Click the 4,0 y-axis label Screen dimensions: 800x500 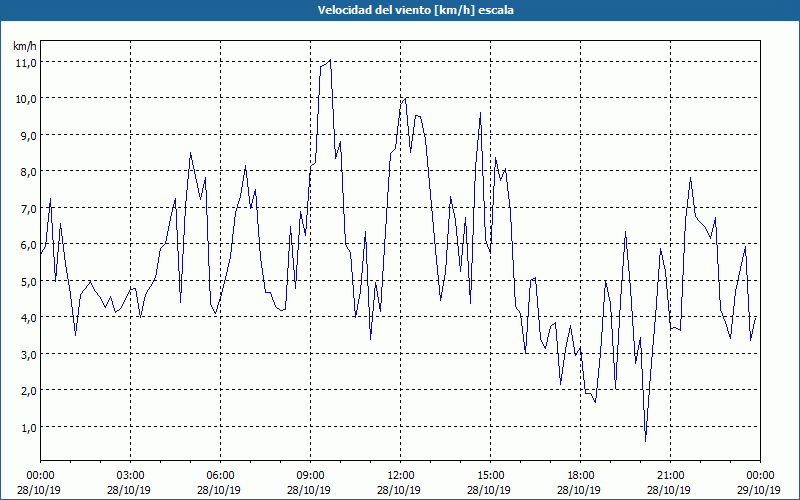click(x=28, y=317)
